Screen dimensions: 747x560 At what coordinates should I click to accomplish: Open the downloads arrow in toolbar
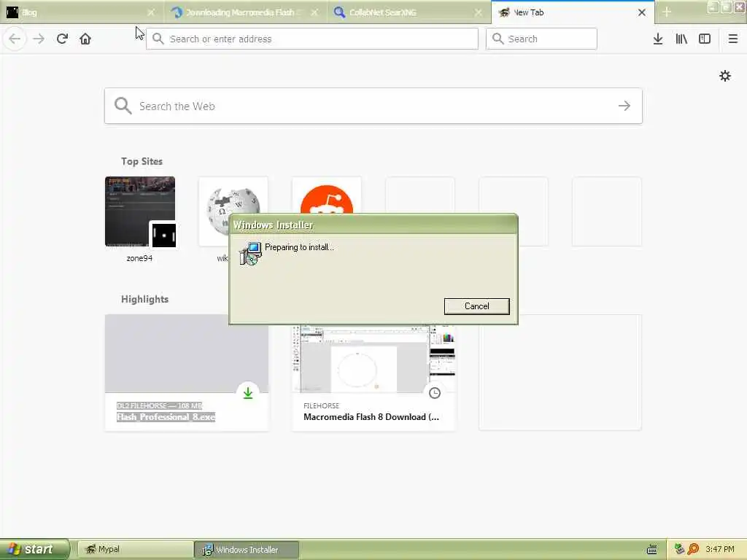tap(658, 39)
